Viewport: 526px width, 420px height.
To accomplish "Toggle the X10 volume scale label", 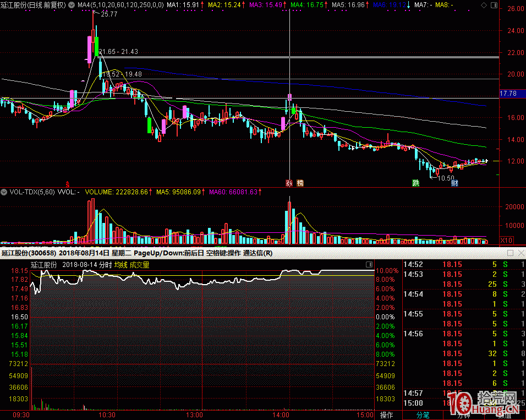I will coord(506,241).
